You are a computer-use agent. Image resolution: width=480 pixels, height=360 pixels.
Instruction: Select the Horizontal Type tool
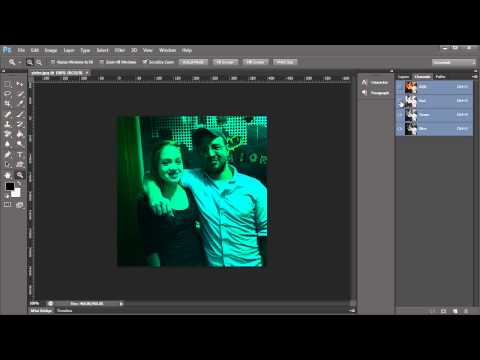[20, 154]
